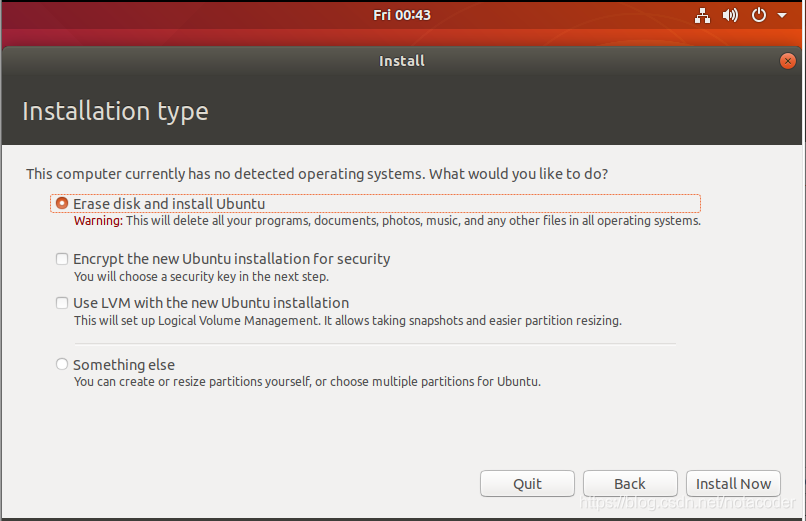Click the Install window title bar
The image size is (806, 521).
pos(401,61)
